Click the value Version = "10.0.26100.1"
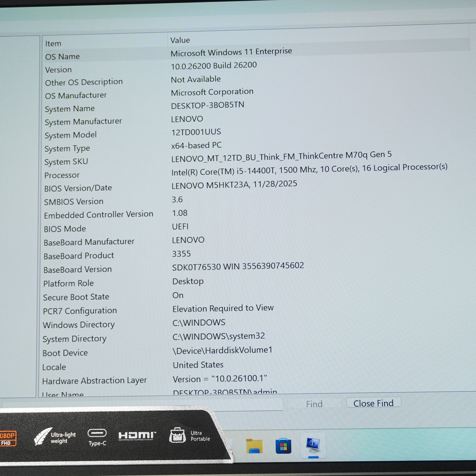 tap(220, 379)
